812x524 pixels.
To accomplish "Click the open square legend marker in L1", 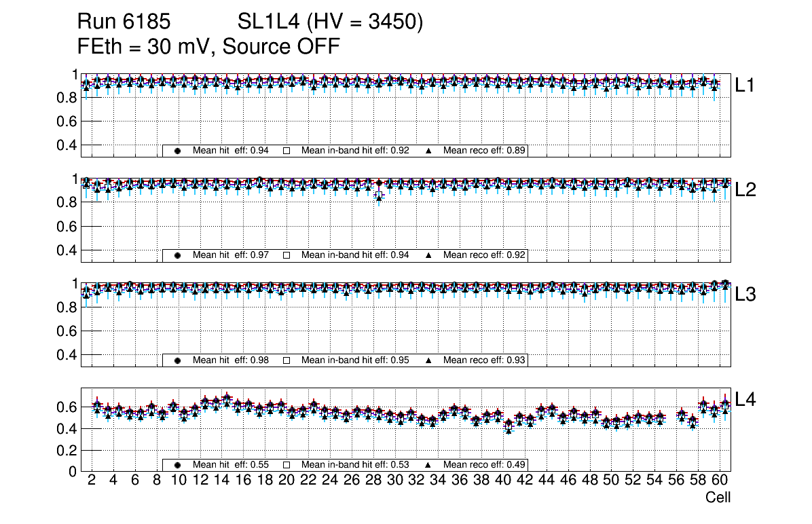I will (x=286, y=151).
